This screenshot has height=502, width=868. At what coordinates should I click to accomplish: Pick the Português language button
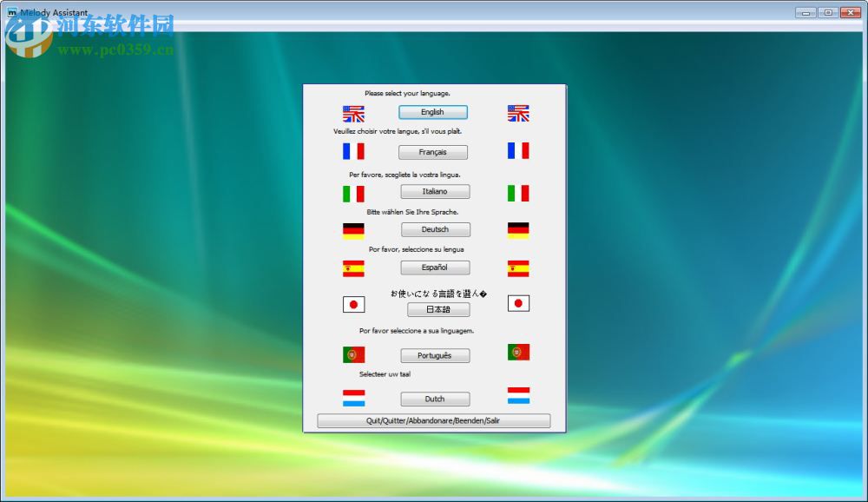[x=435, y=356]
